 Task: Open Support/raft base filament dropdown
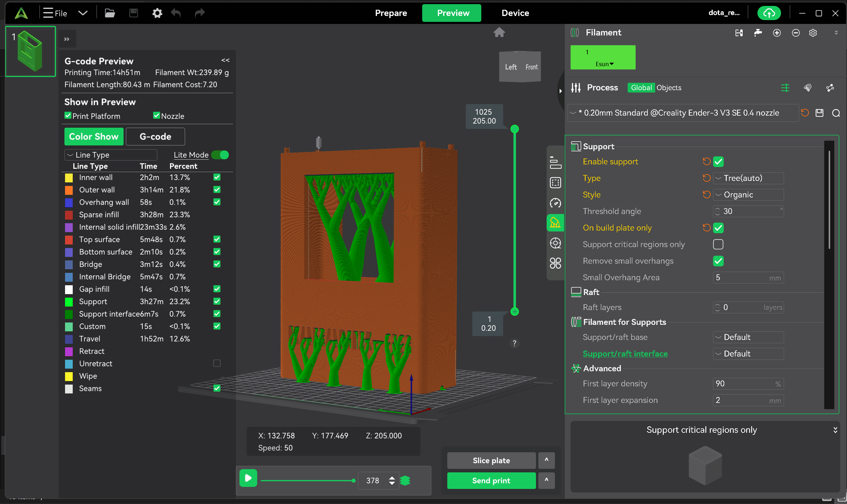[x=748, y=337]
